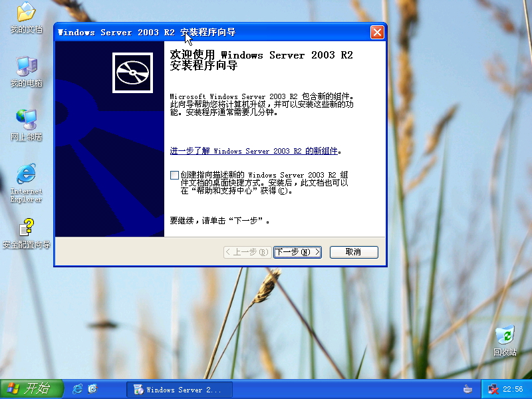Click the Windows Server 2... taskbar button
The width and height of the screenshot is (532, 399).
point(180,389)
